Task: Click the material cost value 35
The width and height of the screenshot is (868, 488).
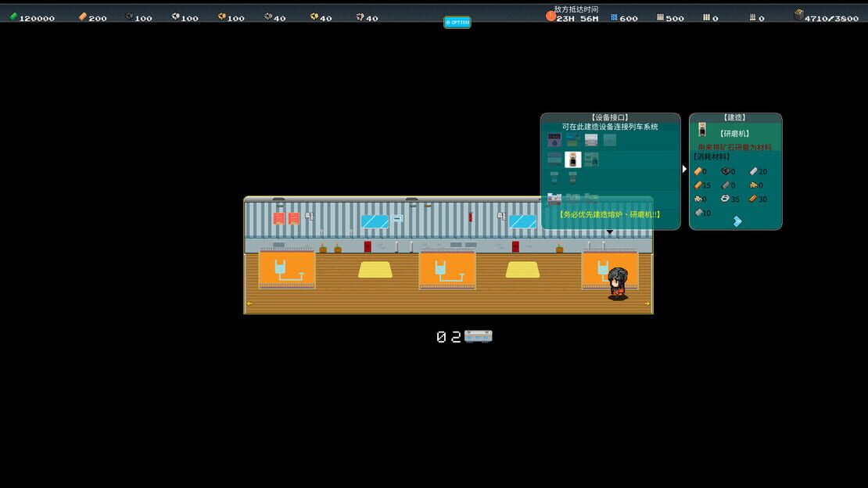Action: (734, 199)
